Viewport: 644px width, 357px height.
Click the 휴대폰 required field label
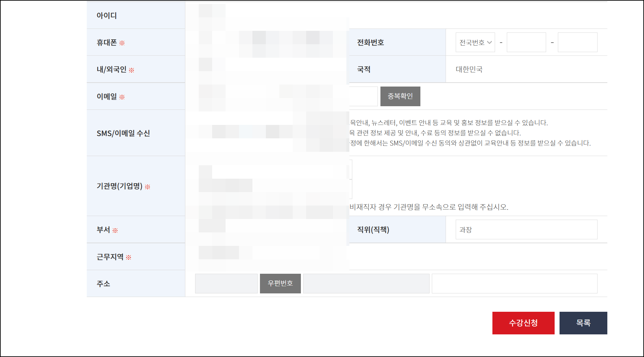pos(107,43)
